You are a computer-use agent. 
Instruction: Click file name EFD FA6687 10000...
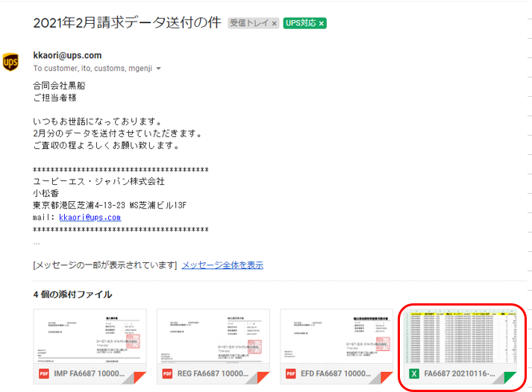click(336, 373)
